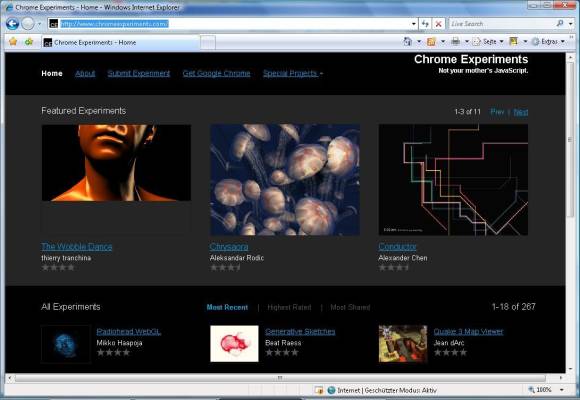
Task: Click the Quake 3 Map Viewer link
Action: [x=468, y=332]
